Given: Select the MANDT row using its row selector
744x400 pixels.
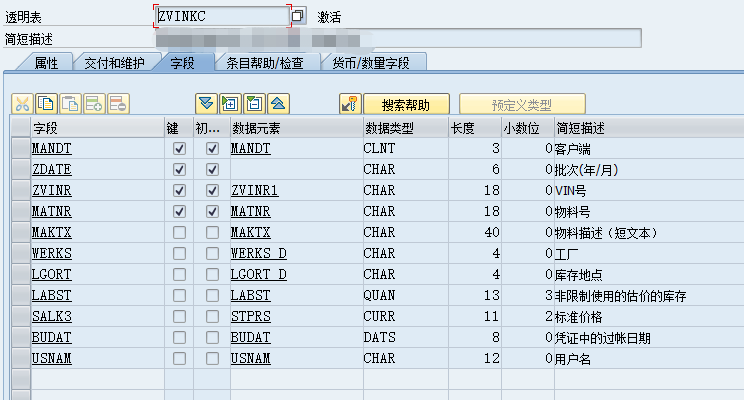Looking at the screenshot, I should click(x=21, y=149).
